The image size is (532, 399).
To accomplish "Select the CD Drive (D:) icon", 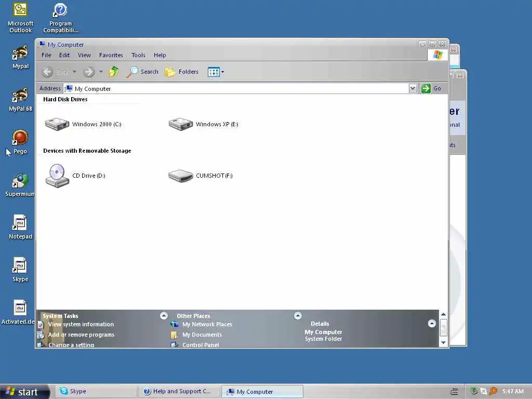I will (x=57, y=176).
